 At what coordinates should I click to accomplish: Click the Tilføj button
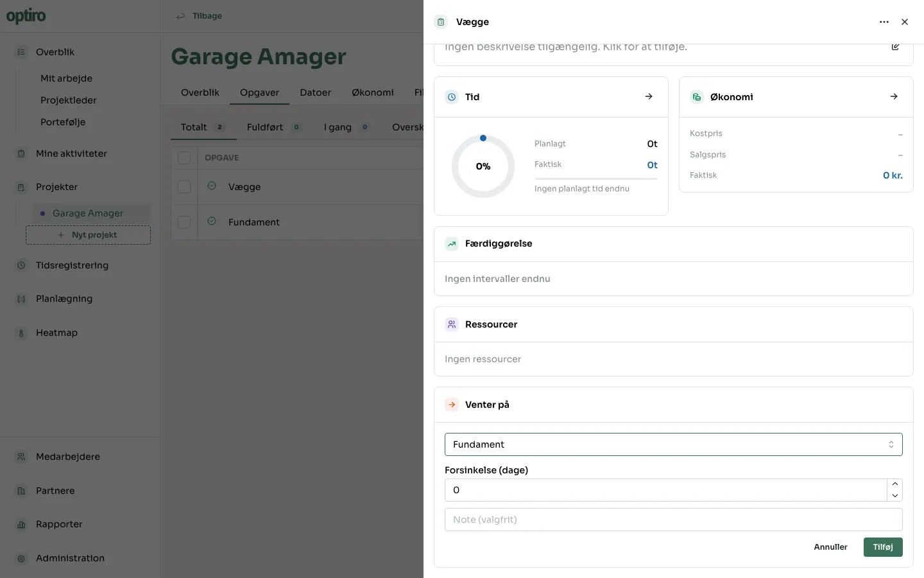click(x=883, y=547)
